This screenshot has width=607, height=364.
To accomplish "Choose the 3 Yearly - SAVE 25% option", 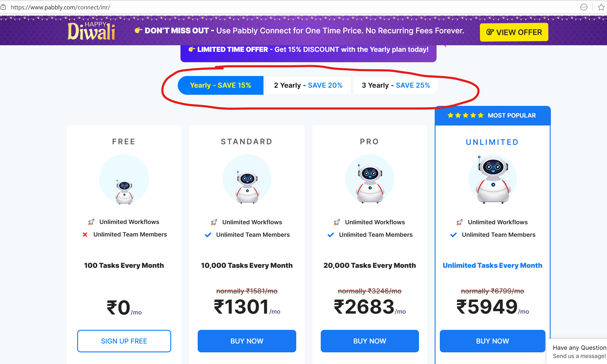I will (x=396, y=85).
